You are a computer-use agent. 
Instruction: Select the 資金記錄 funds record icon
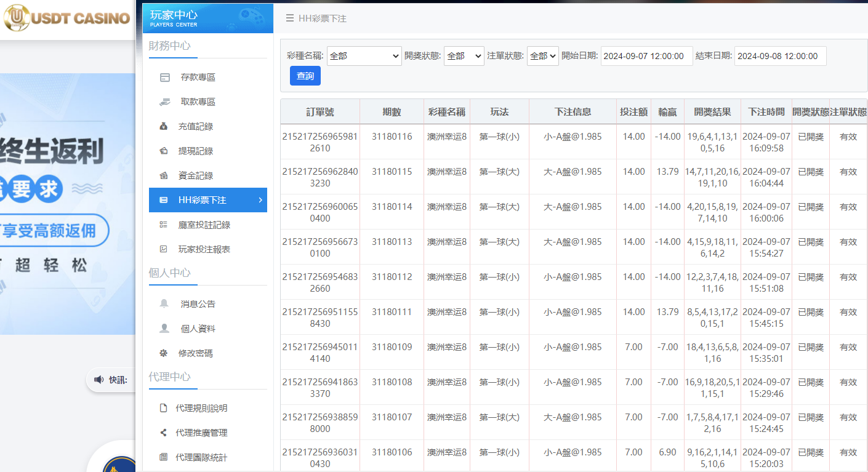coord(164,175)
